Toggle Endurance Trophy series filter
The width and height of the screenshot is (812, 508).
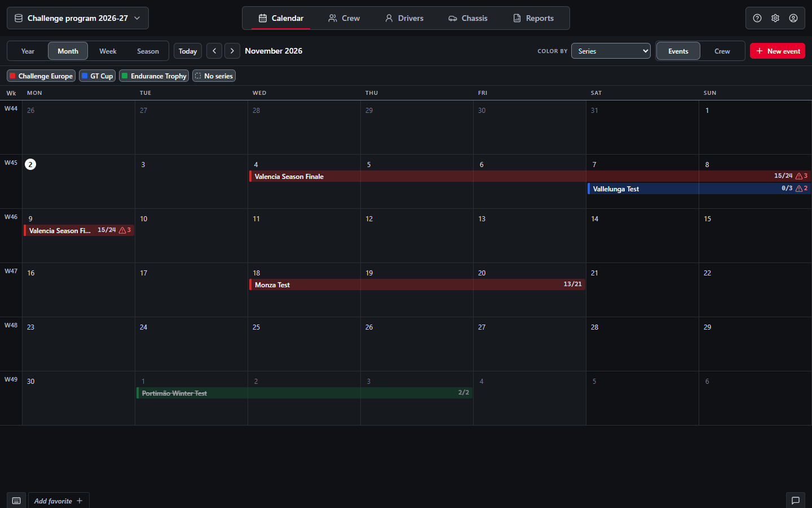154,76
